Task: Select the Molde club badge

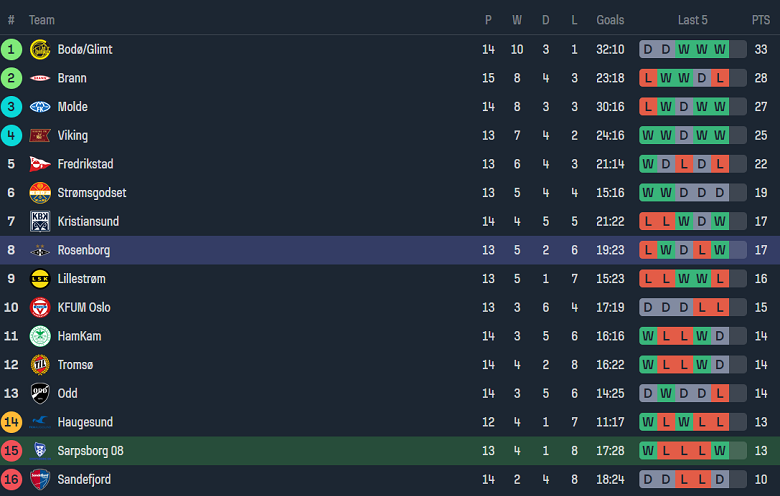Action: (x=40, y=107)
